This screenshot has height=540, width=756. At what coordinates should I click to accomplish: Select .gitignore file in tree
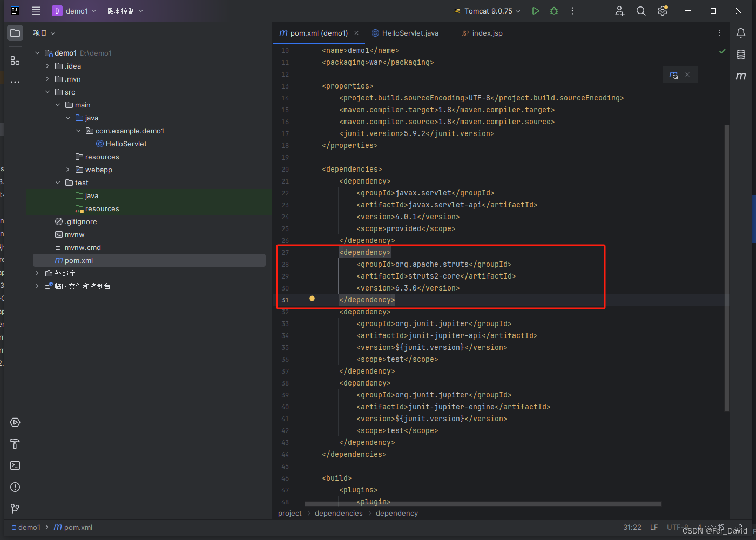(x=76, y=221)
